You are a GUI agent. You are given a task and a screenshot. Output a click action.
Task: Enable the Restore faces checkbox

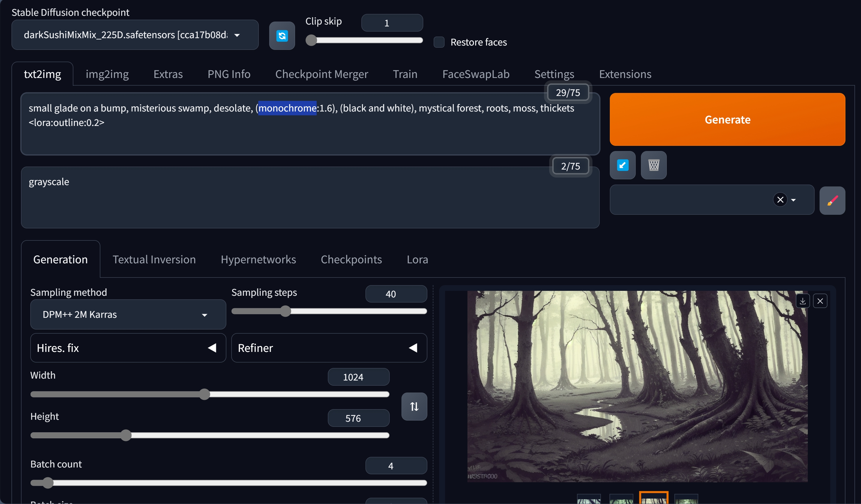(x=439, y=42)
